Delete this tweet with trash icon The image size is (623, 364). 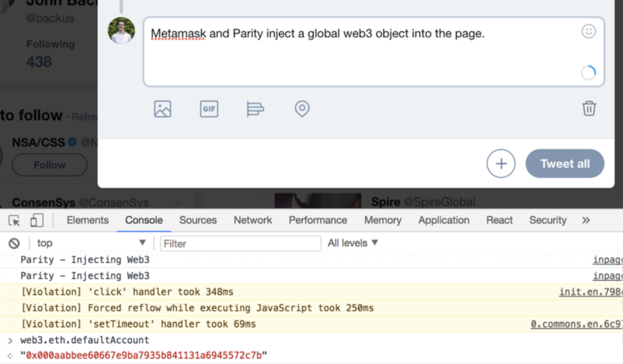(589, 108)
